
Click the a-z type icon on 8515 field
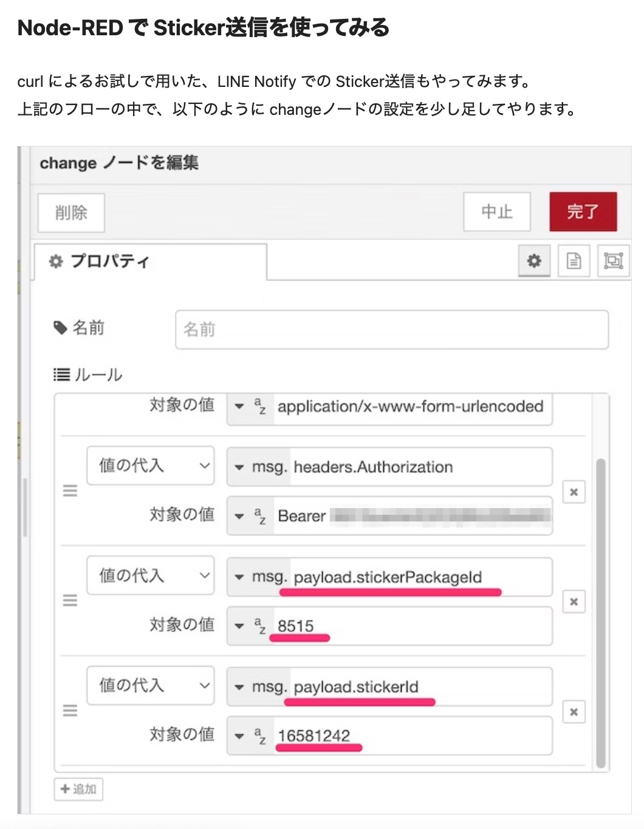tap(259, 626)
